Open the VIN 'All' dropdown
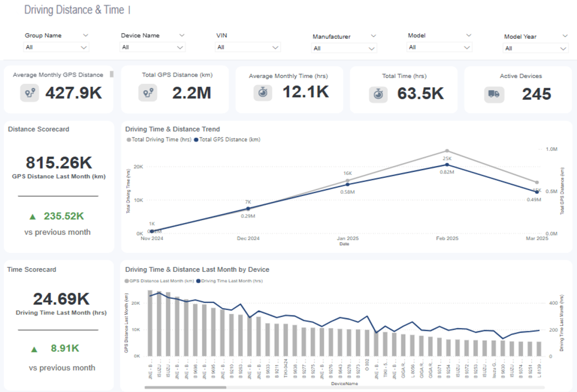This screenshot has height=392, width=577. click(x=247, y=47)
